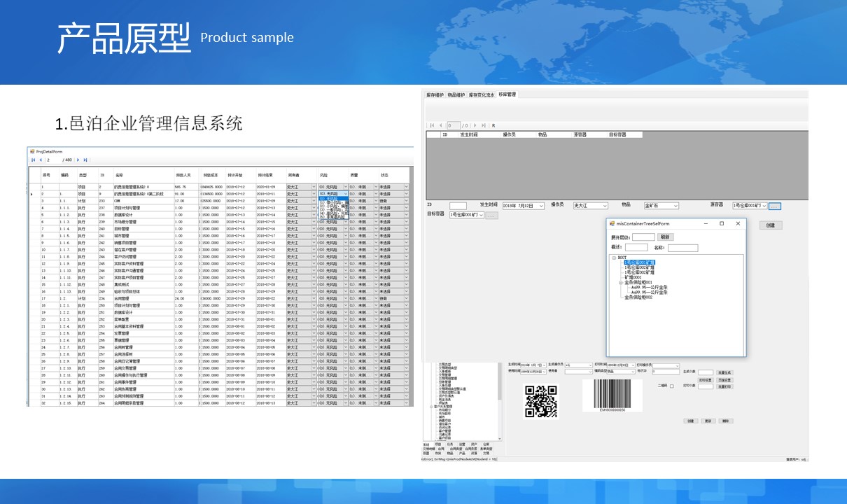This screenshot has width=847, height=504.
Task: Click the 生成个数 input field
Action: tap(706, 372)
